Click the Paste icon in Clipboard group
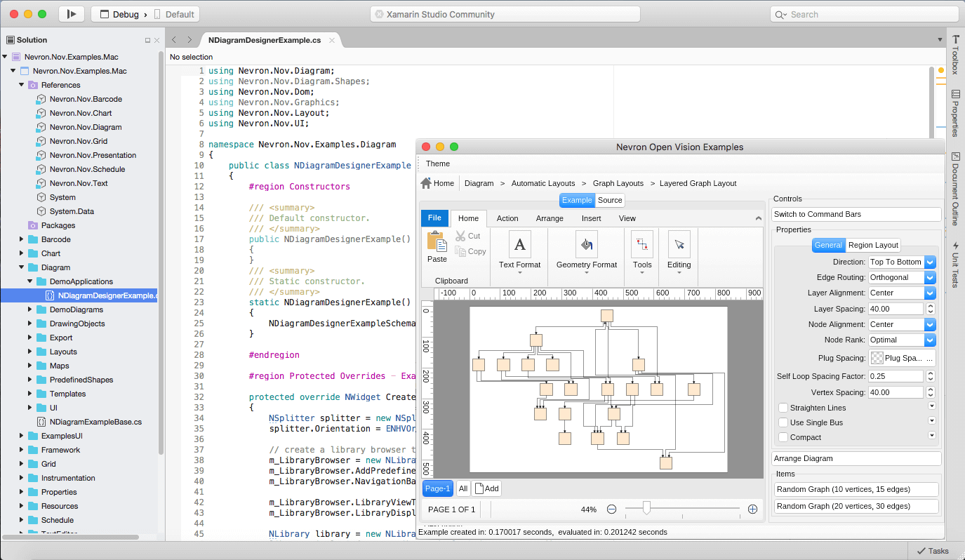 [x=437, y=242]
